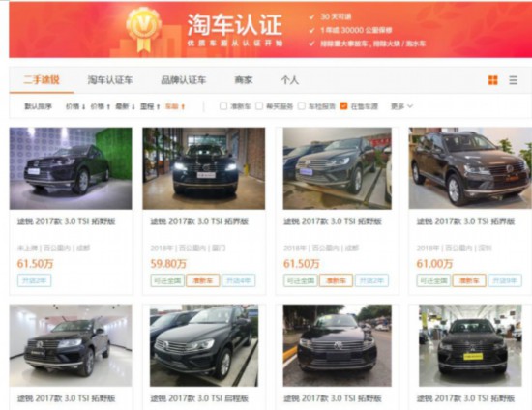Uncheck the 在售车源 checkbox
Viewport: 532px width, 410px height.
tap(343, 106)
